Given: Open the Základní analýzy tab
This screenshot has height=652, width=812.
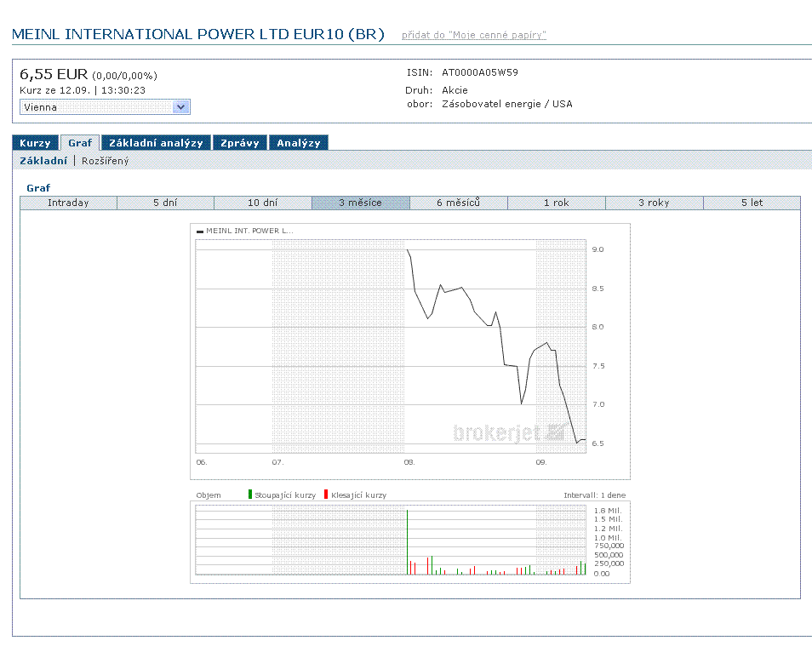Looking at the screenshot, I should coord(156,143).
